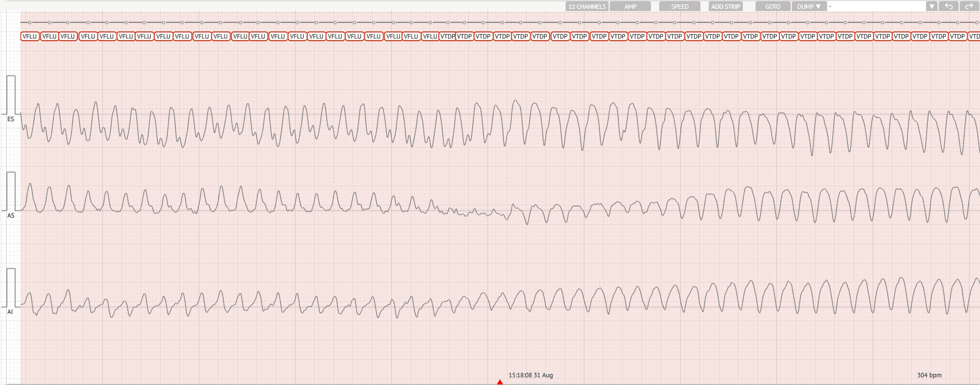Expand the DUMP dropdown menu

(x=809, y=7)
